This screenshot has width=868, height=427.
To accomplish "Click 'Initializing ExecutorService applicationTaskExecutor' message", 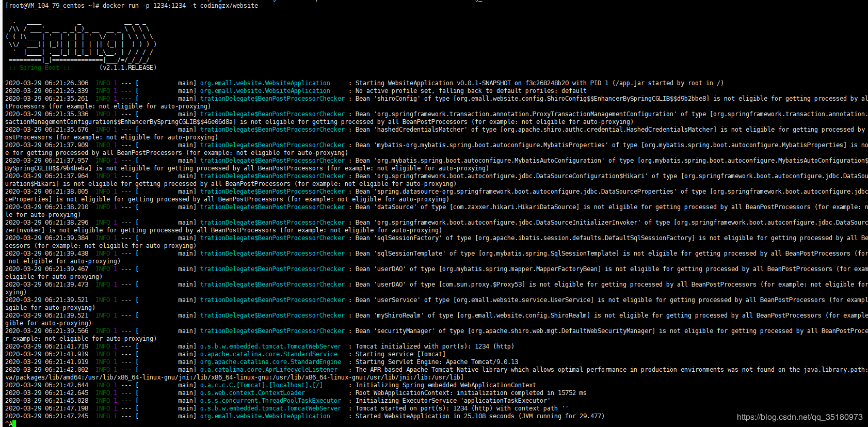I will (453, 401).
